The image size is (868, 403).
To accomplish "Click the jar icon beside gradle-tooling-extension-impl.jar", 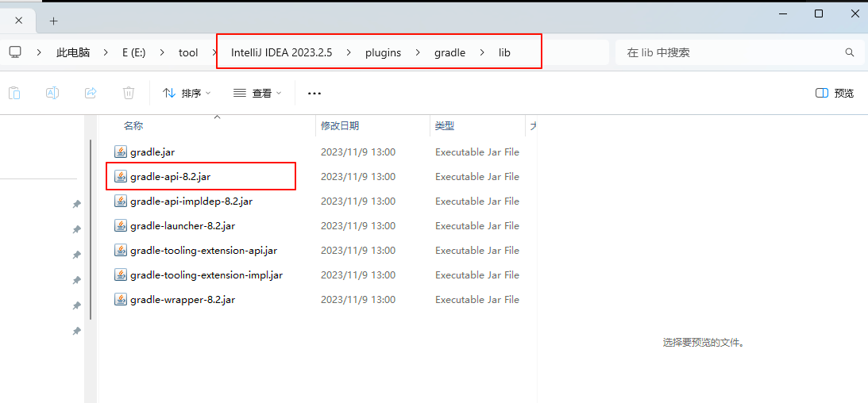I will pyautogui.click(x=121, y=274).
